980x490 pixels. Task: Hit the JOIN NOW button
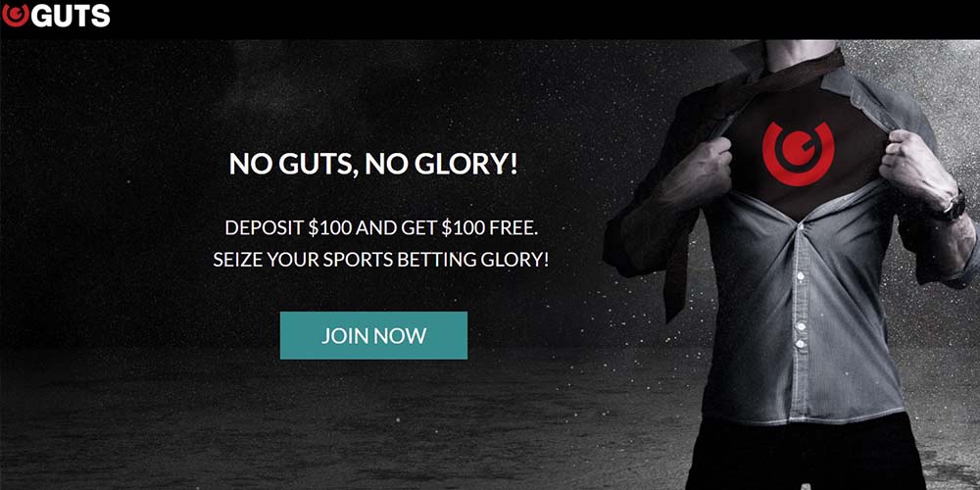[x=373, y=335]
